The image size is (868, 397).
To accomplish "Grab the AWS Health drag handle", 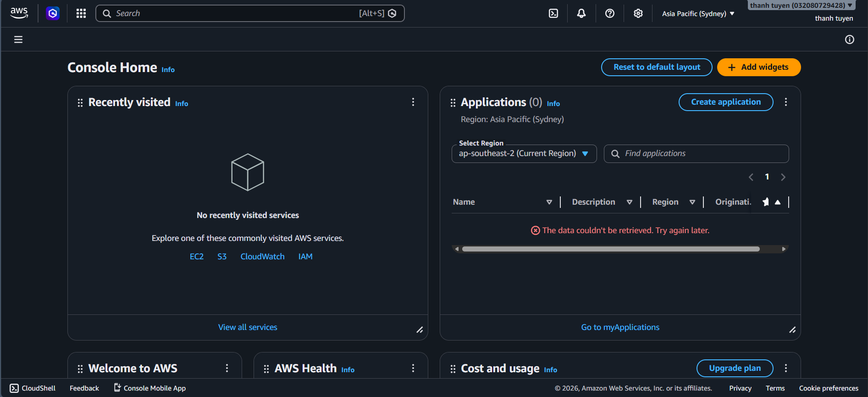I will [x=266, y=369].
